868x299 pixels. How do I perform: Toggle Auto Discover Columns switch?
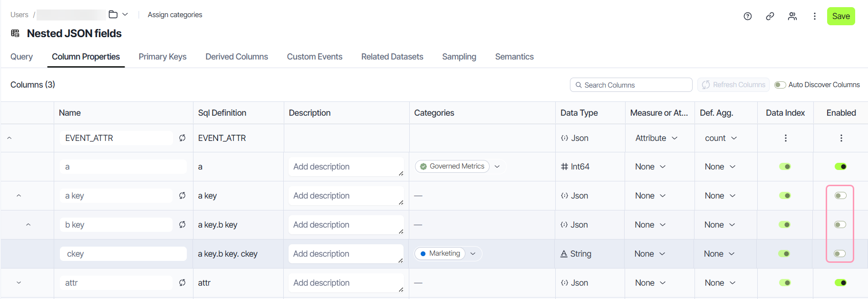[x=780, y=85]
